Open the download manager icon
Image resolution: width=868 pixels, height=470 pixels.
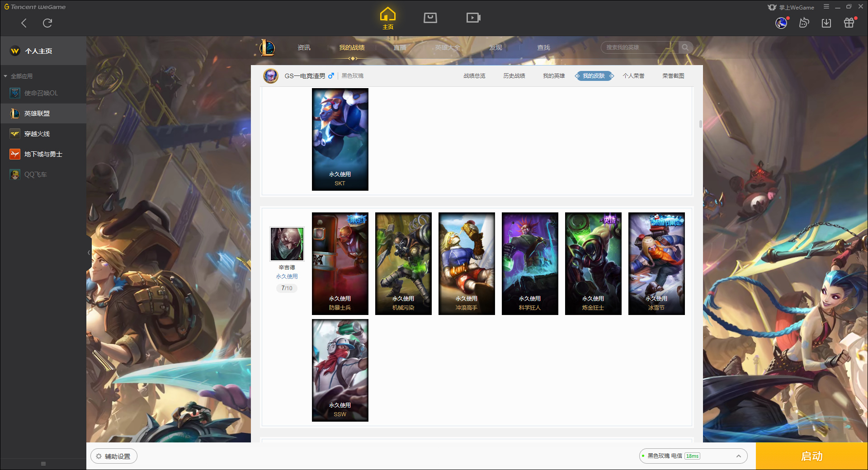coord(826,23)
